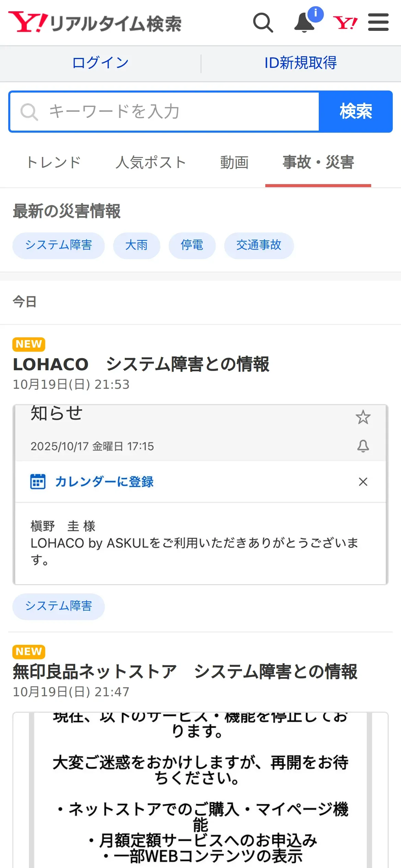Image resolution: width=401 pixels, height=868 pixels.
Task: Select the 停電 filter chip
Action: (x=192, y=245)
